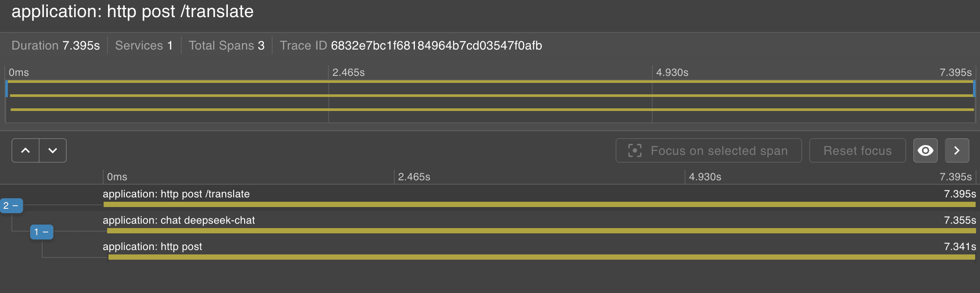The width and height of the screenshot is (980, 293).
Task: Click the chat deepseek-chat duration bar
Action: tap(541, 231)
